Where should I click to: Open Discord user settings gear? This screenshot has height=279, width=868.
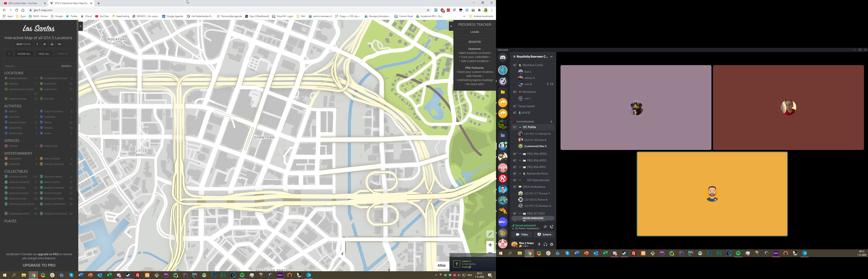coord(552,244)
